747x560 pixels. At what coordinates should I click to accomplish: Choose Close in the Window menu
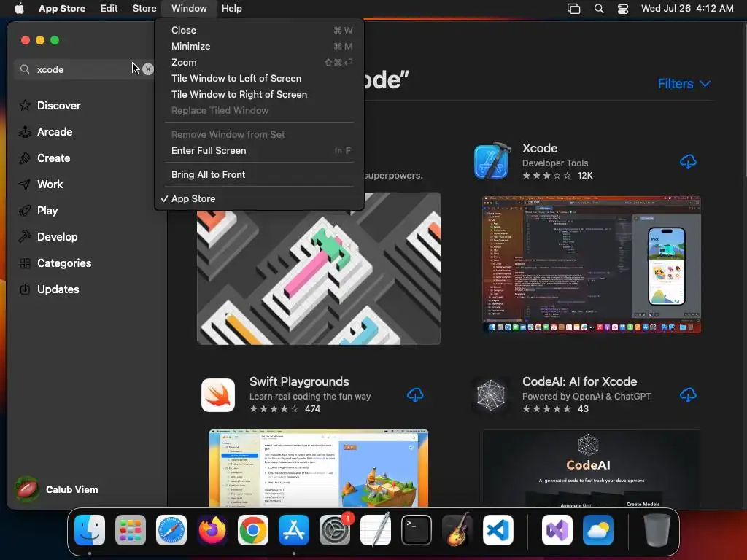[x=260, y=30]
